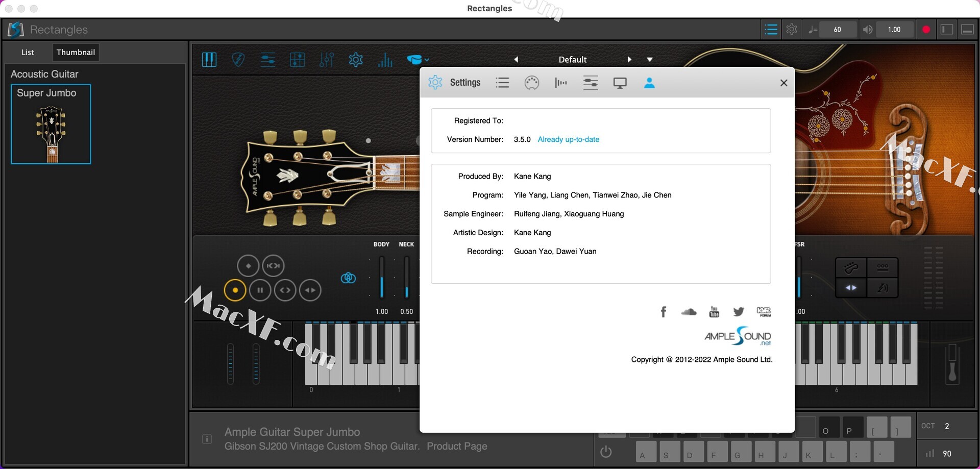This screenshot has height=469, width=980.
Task: Click the italic-f wave button
Action: pos(883,288)
